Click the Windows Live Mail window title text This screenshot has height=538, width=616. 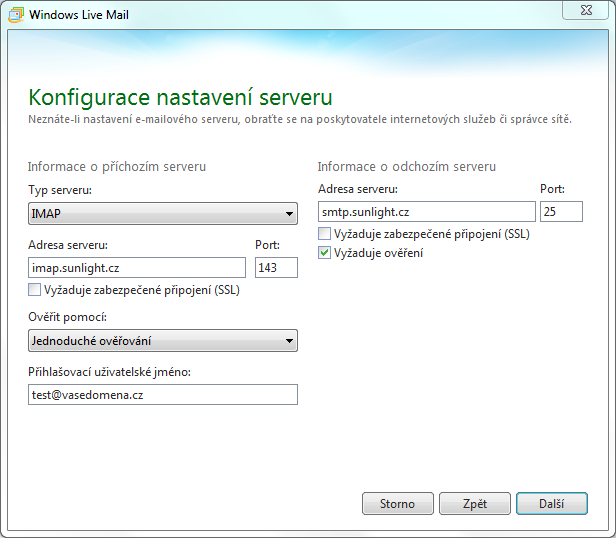(79, 15)
